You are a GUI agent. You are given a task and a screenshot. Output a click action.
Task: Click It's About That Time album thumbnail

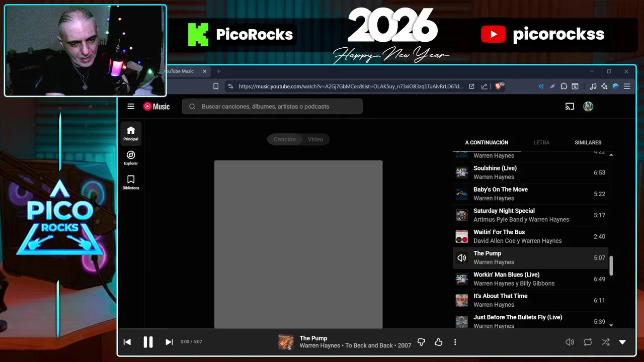461,300
